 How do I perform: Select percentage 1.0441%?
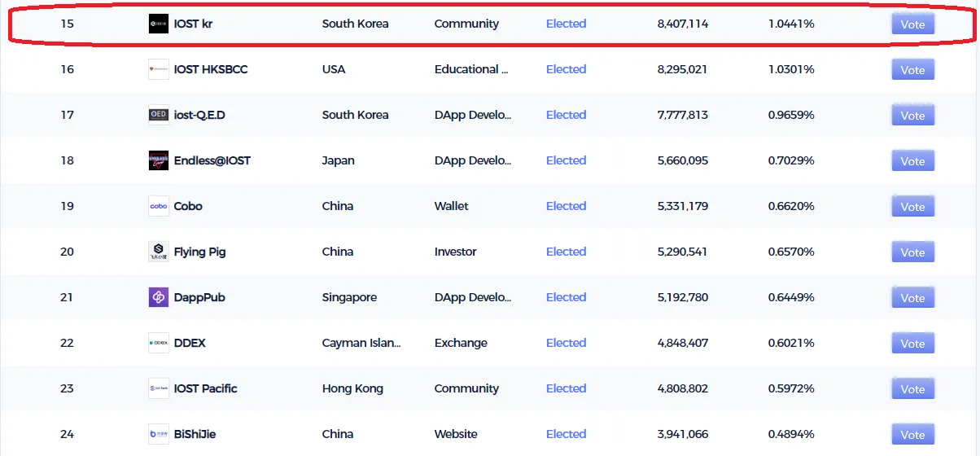(x=791, y=24)
